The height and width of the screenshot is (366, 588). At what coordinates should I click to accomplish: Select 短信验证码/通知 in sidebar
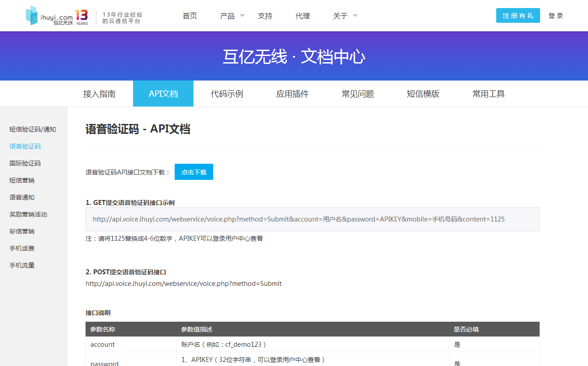click(x=33, y=129)
